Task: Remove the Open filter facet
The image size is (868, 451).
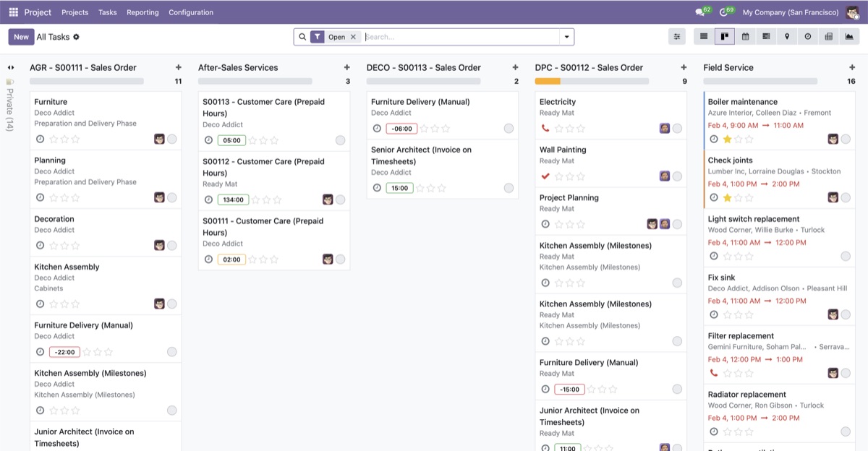Action: (353, 37)
